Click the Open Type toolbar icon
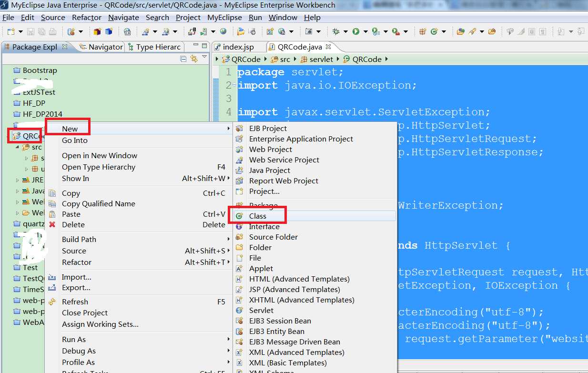Screen dimensions: 588x373 coord(460,32)
